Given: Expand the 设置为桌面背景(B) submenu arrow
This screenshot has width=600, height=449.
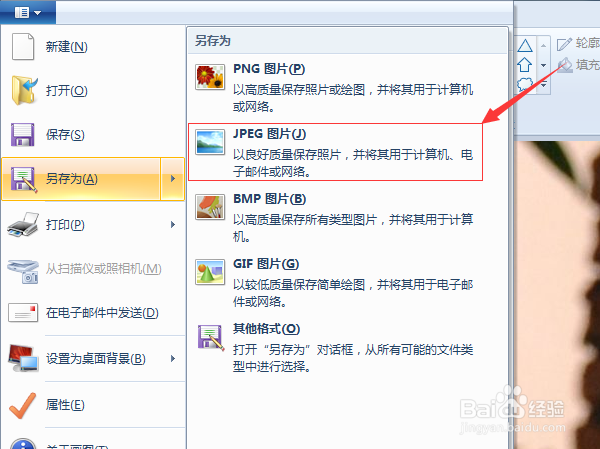Looking at the screenshot, I should [x=173, y=359].
